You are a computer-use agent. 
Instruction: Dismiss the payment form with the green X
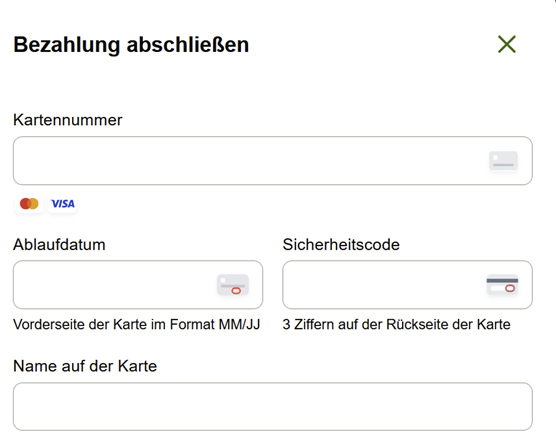pos(507,44)
